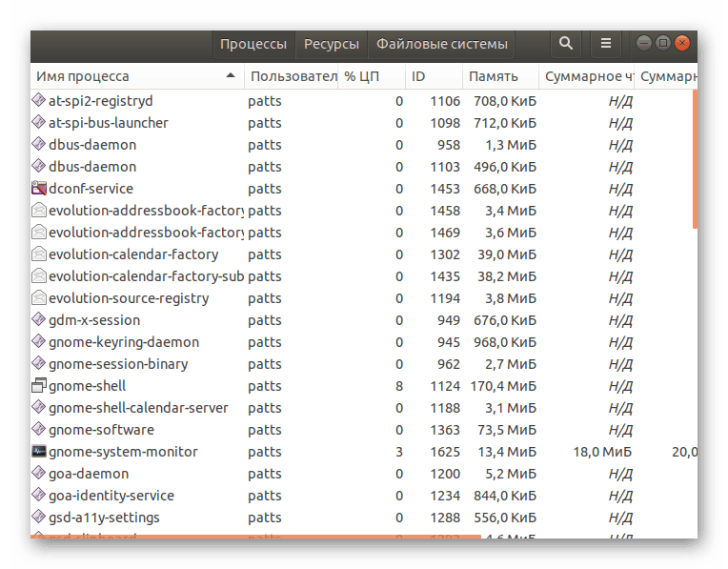Click the gdm-x-session process icon

tap(38, 319)
